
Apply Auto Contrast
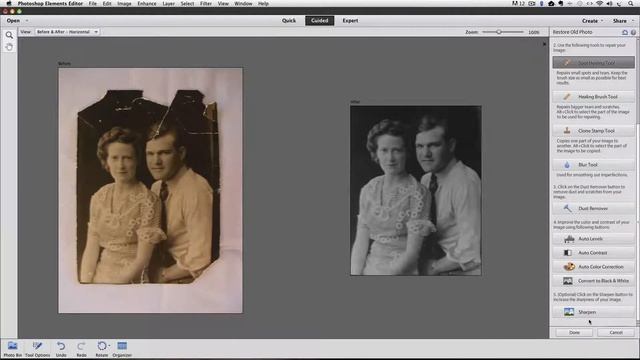[593, 253]
